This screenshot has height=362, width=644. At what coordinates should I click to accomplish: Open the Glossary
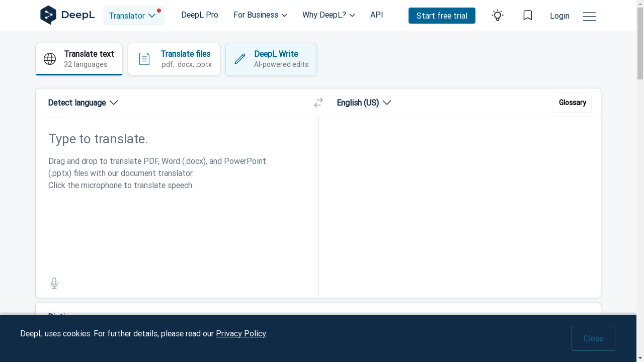[x=573, y=103]
